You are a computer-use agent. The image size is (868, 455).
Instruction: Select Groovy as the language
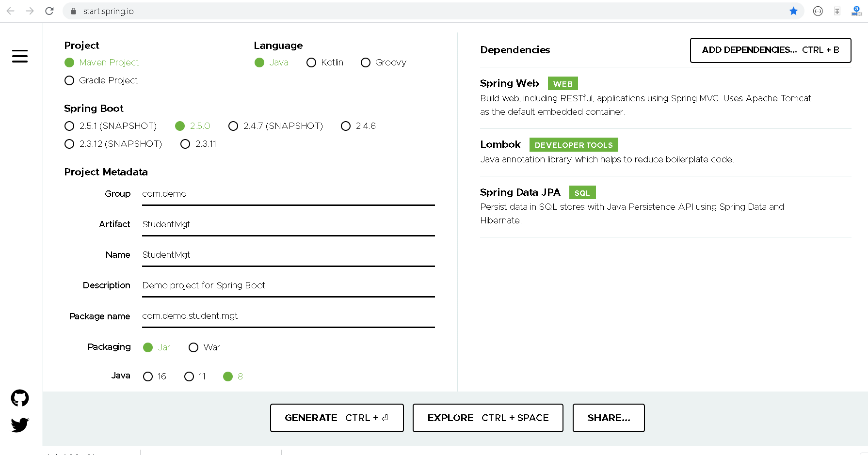click(x=366, y=63)
